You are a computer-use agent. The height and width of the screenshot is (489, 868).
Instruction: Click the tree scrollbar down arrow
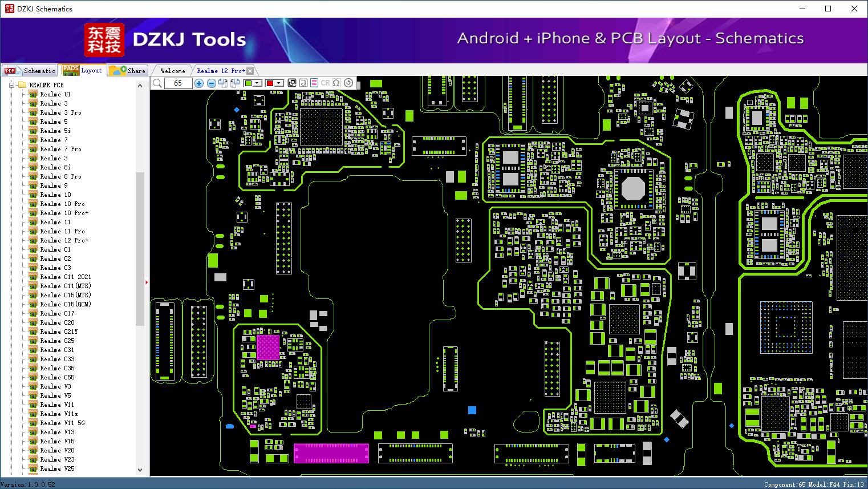click(x=140, y=470)
